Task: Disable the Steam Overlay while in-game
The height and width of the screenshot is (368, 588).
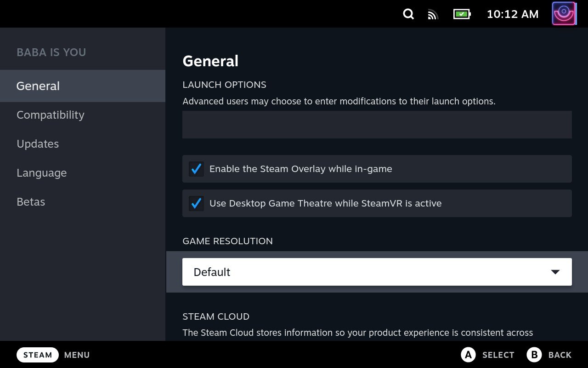Action: (x=196, y=169)
